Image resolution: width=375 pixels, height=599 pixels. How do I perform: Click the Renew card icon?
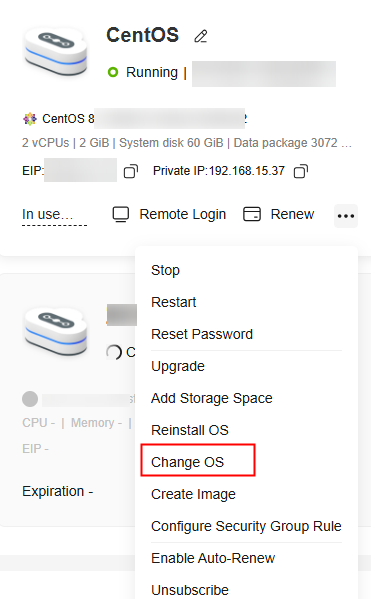(x=252, y=214)
